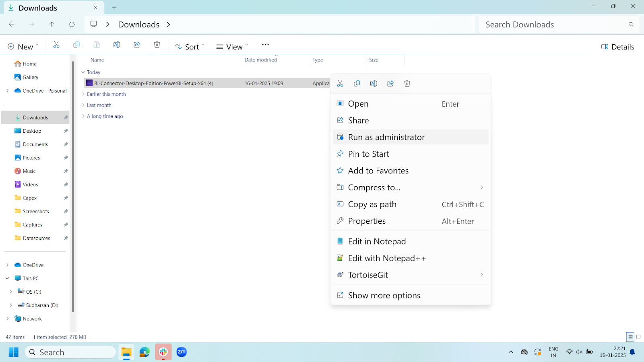Open the Compress to... submenu
The image size is (644, 362).
(x=411, y=187)
